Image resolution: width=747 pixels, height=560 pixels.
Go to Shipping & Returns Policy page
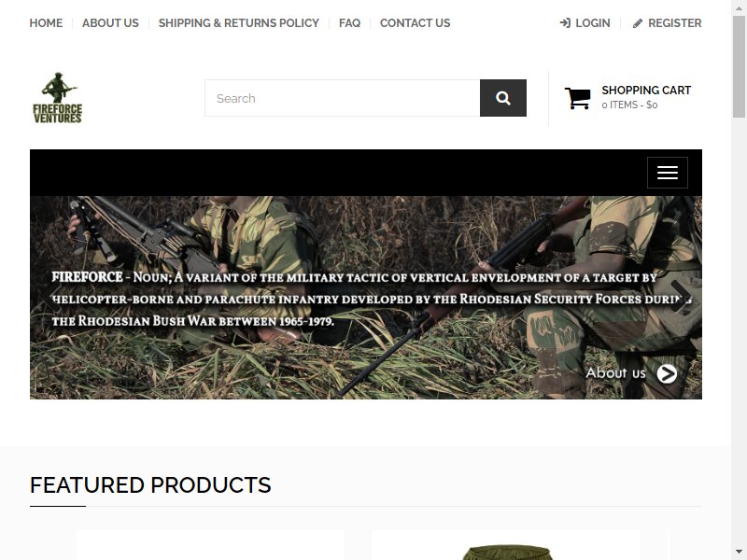[x=239, y=22]
